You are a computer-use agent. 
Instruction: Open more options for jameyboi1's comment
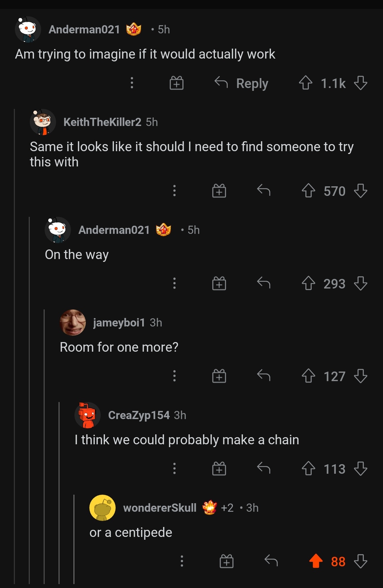[174, 376]
